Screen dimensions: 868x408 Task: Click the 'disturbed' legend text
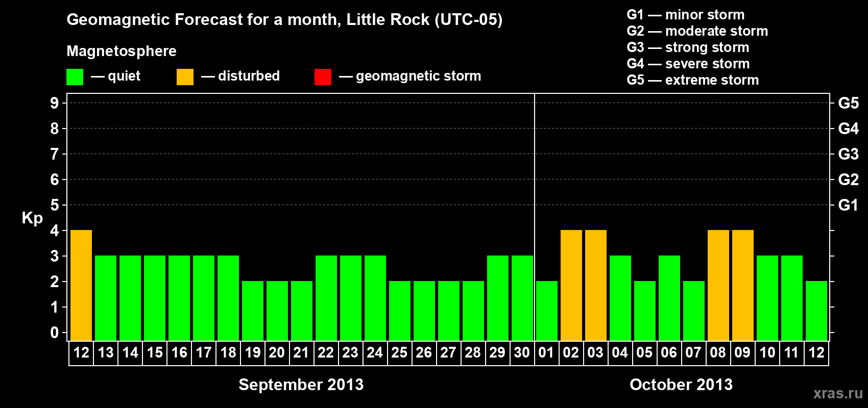click(249, 76)
